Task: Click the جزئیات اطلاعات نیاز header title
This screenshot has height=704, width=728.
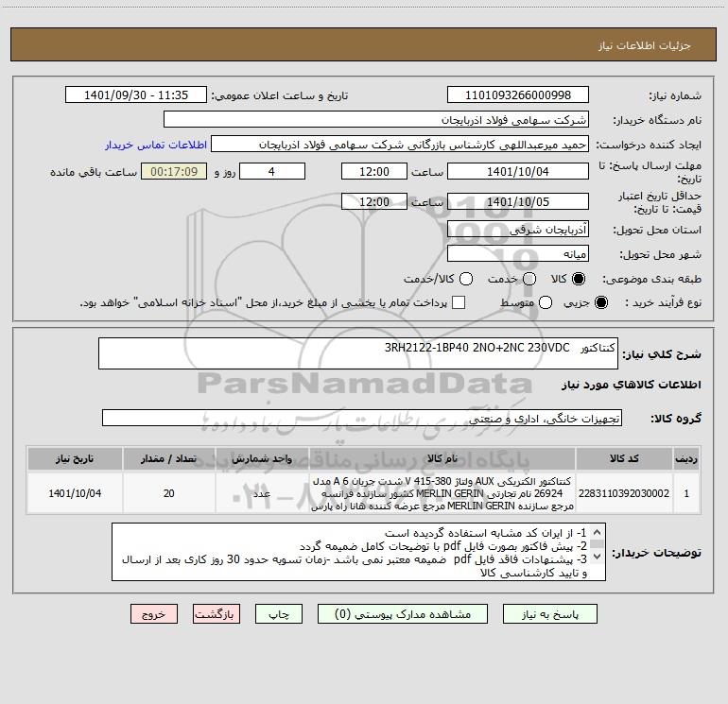Action: pos(645,45)
